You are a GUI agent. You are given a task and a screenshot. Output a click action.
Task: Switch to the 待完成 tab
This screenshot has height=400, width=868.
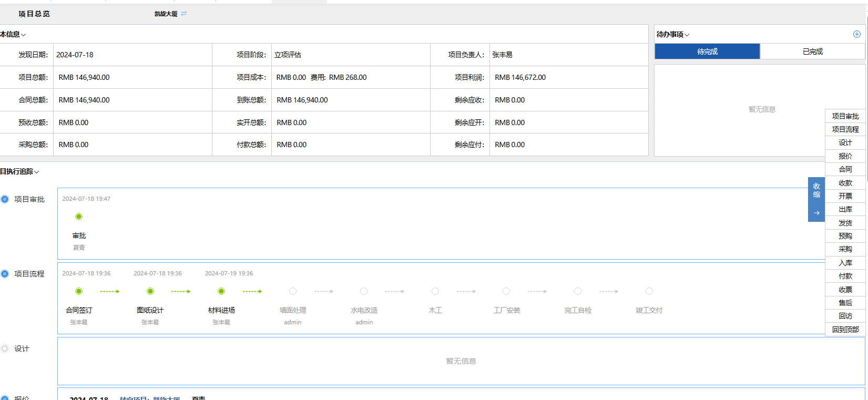pyautogui.click(x=707, y=52)
